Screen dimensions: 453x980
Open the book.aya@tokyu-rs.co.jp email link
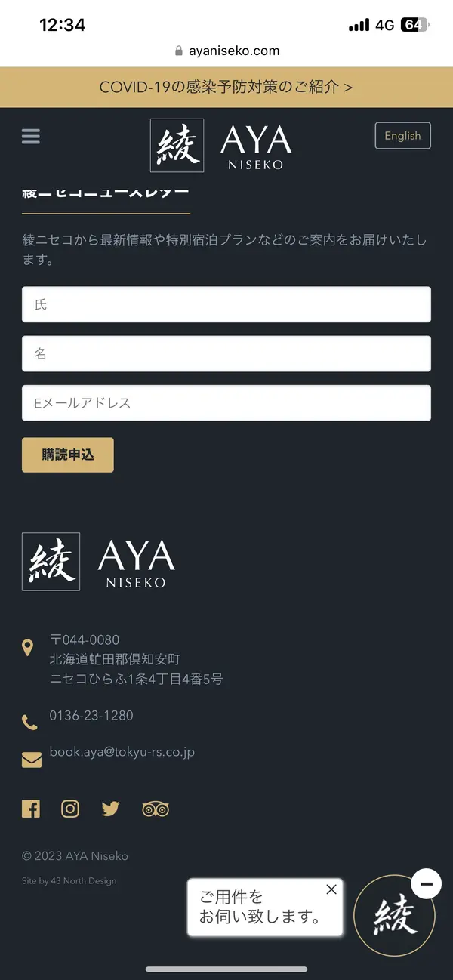(122, 752)
